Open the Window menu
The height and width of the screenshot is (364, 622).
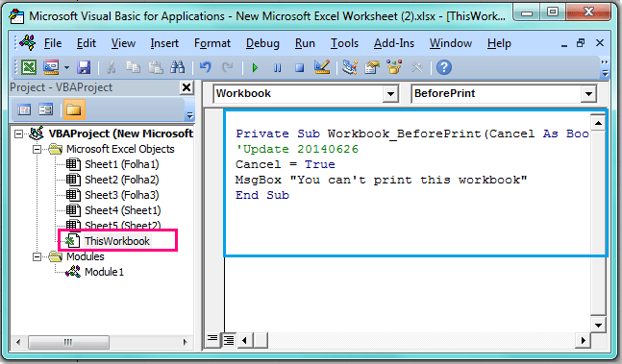click(451, 43)
